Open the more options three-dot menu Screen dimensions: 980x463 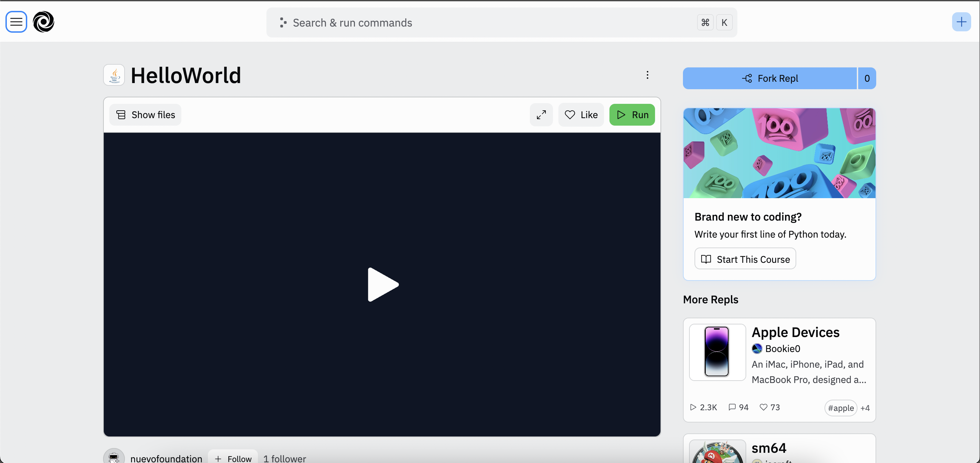[x=648, y=75]
